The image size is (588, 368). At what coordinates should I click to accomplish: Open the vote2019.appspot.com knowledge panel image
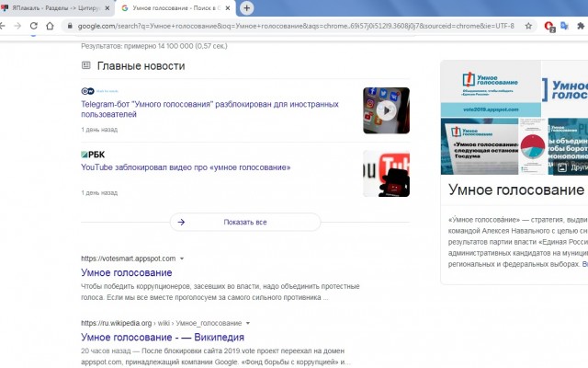(491, 88)
